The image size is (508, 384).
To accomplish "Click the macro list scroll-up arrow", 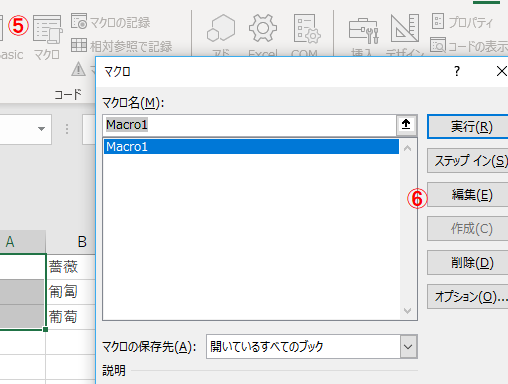I will [x=407, y=148].
